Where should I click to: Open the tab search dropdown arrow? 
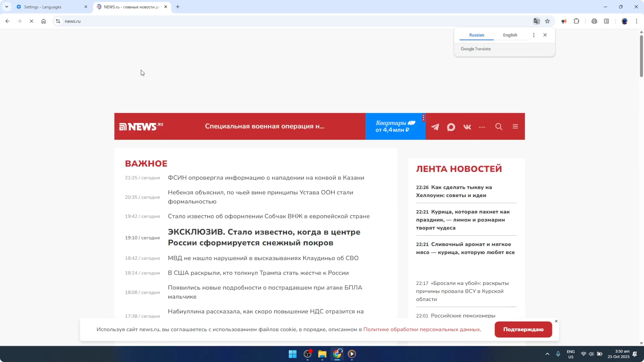7,7
